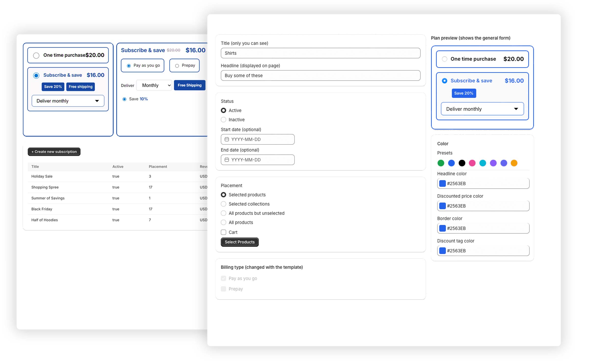Click the Start date input field

(257, 139)
